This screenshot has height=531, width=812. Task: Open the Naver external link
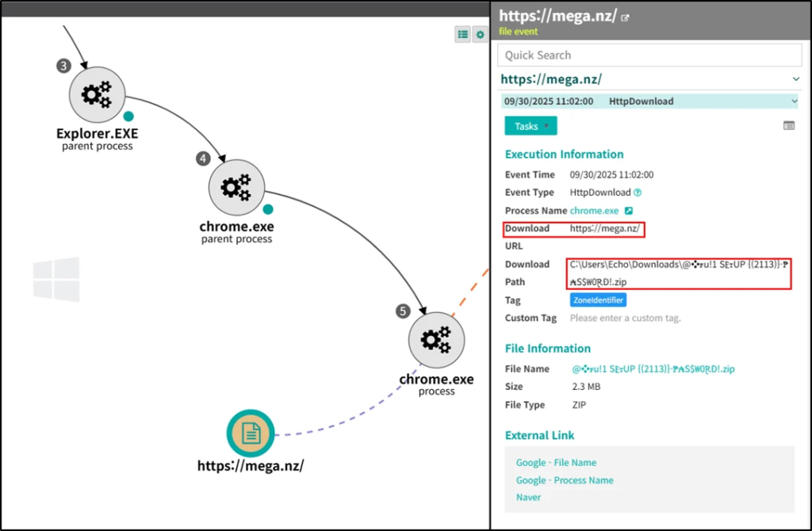pyautogui.click(x=528, y=498)
